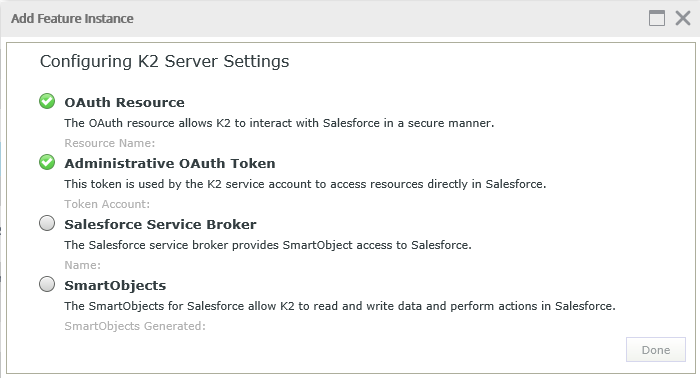Close the Add Feature Instance dialog

(683, 18)
